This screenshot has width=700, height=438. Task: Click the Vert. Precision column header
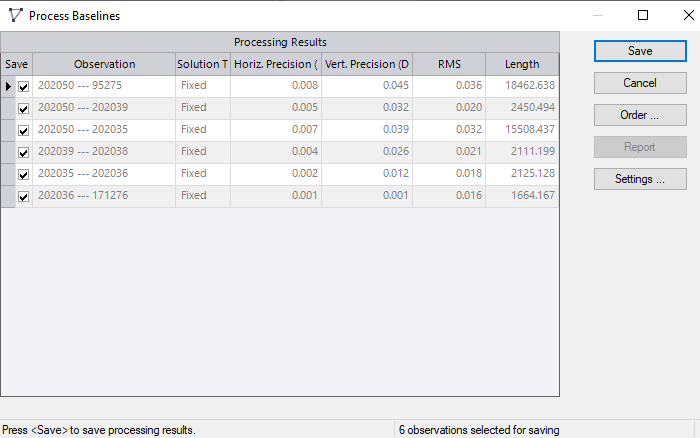pyautogui.click(x=367, y=64)
